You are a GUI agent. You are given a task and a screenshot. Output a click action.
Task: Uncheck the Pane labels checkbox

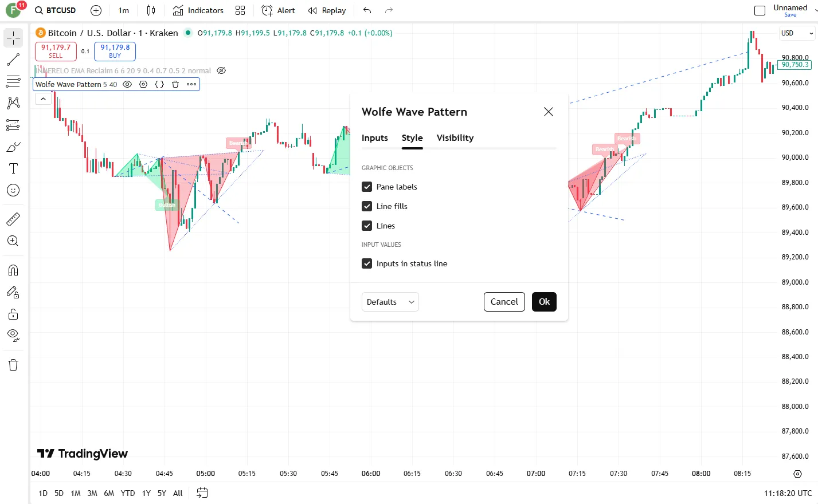(x=367, y=187)
